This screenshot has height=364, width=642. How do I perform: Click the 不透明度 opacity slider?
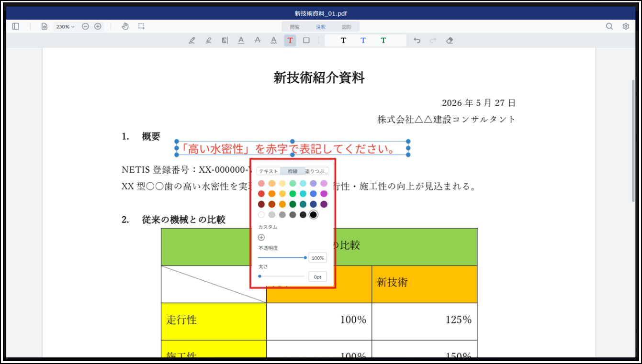pyautogui.click(x=282, y=258)
